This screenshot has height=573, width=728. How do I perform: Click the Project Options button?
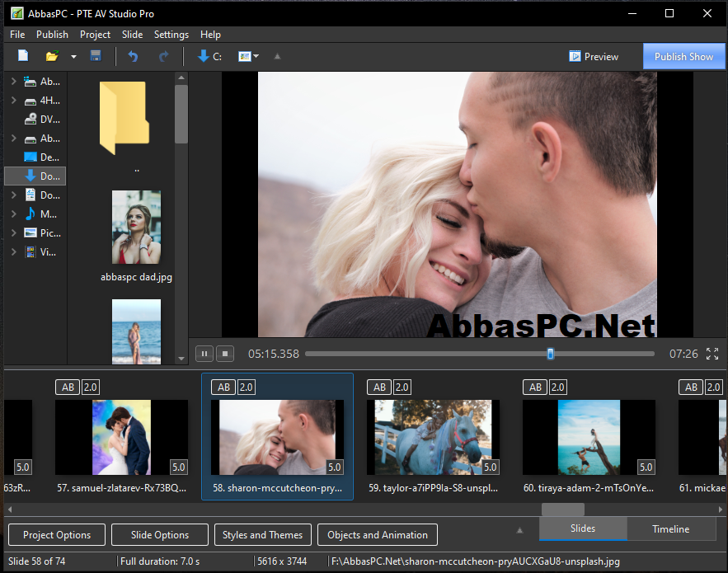point(57,535)
